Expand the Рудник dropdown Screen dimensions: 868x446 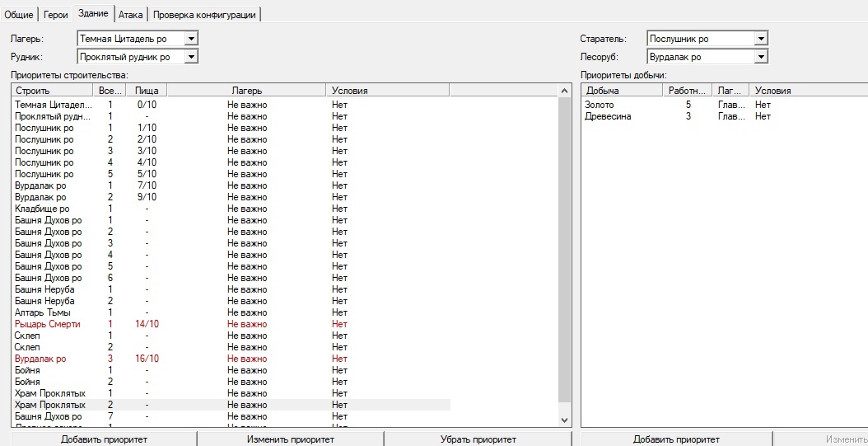(191, 57)
